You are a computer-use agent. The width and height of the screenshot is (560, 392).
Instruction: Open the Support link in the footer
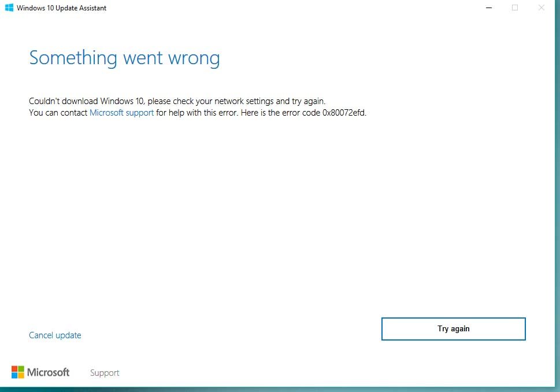(105, 373)
